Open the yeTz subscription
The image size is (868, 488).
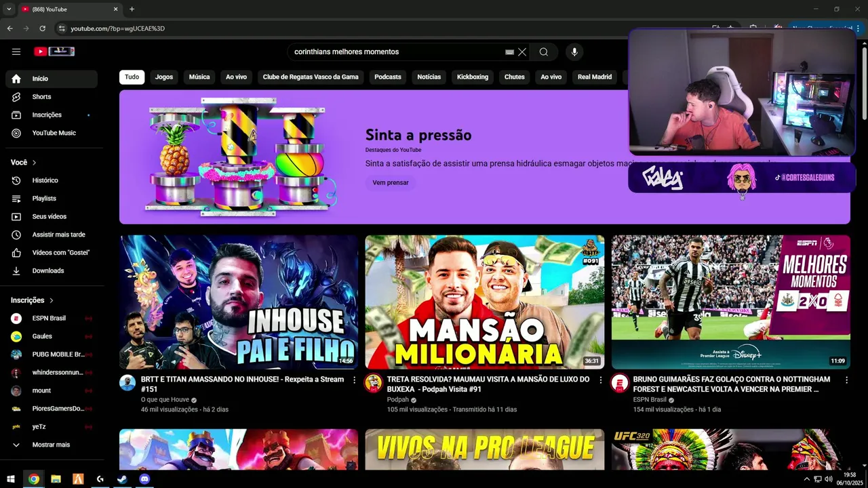[52, 426]
